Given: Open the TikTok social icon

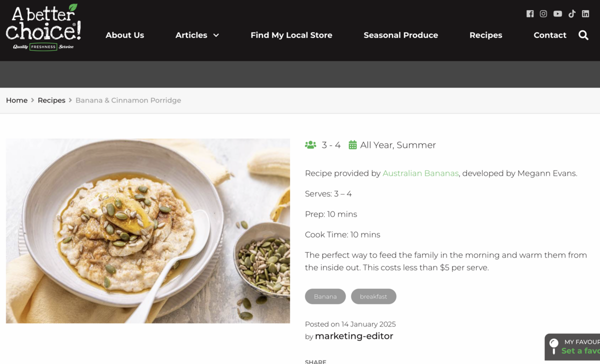Looking at the screenshot, I should [572, 14].
